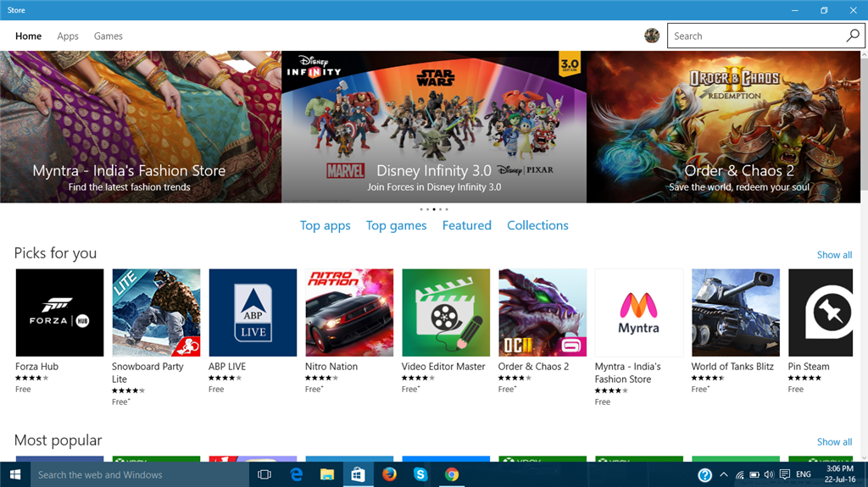Screen dimensions: 868x487
Task: Select the active carousel page dot
Action: tap(434, 209)
